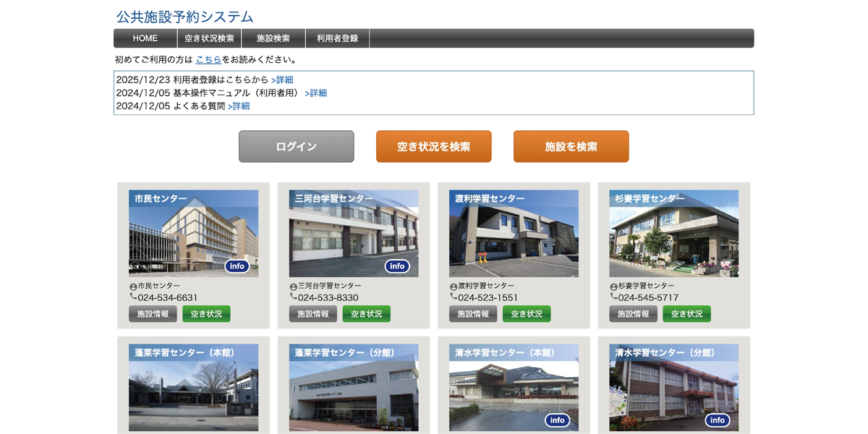Open HOME in the navigation bar
Viewport: 868px width, 434px height.
(x=145, y=38)
